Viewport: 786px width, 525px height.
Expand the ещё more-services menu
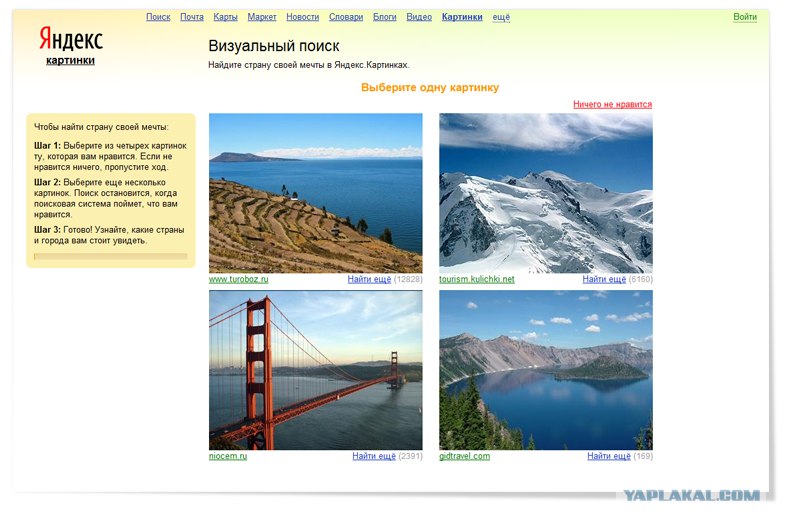pos(501,17)
